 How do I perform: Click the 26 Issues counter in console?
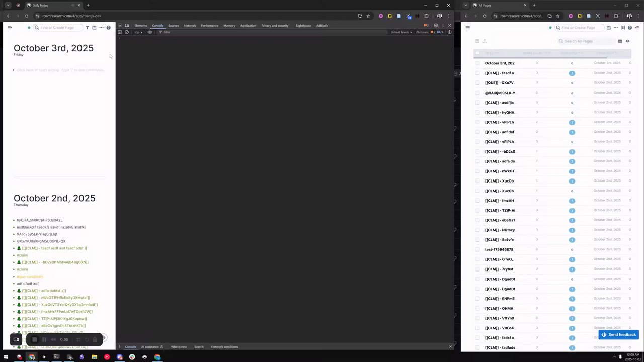430,32
